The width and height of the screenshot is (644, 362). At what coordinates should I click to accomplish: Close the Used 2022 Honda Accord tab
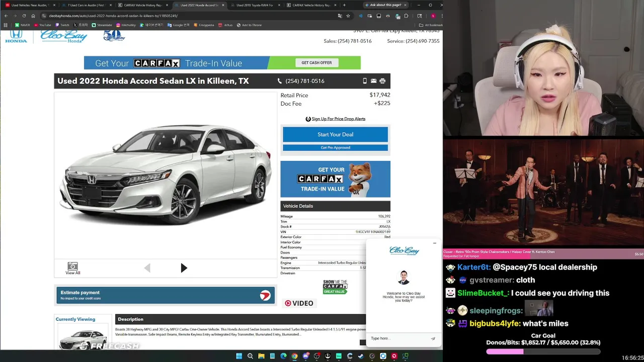(x=223, y=5)
